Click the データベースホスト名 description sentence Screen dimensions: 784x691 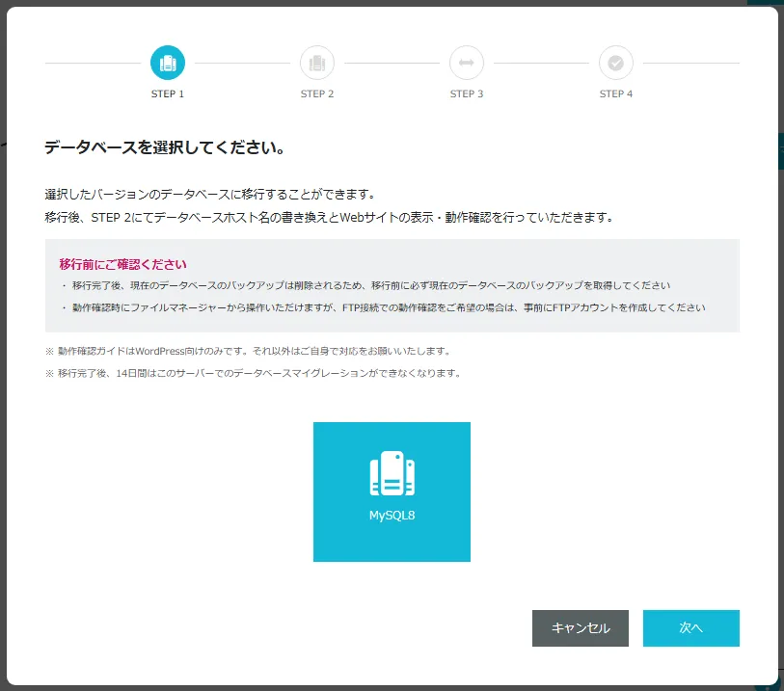point(328,217)
